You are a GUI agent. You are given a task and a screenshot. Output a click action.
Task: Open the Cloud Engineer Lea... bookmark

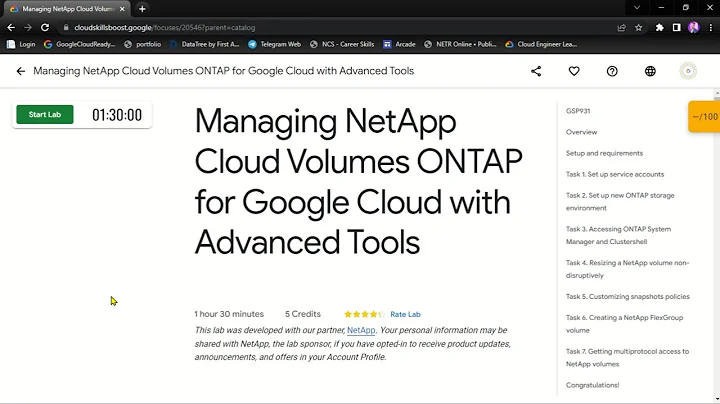(x=541, y=45)
